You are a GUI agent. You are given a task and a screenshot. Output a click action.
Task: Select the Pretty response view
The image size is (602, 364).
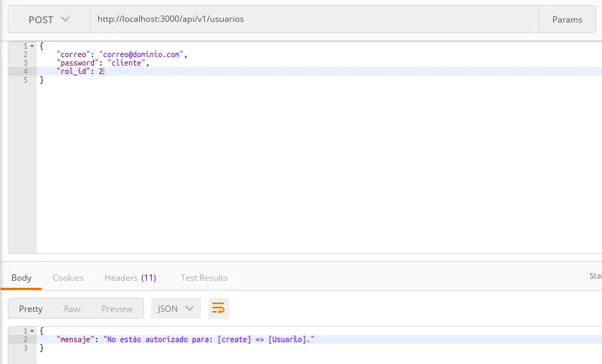(x=30, y=308)
